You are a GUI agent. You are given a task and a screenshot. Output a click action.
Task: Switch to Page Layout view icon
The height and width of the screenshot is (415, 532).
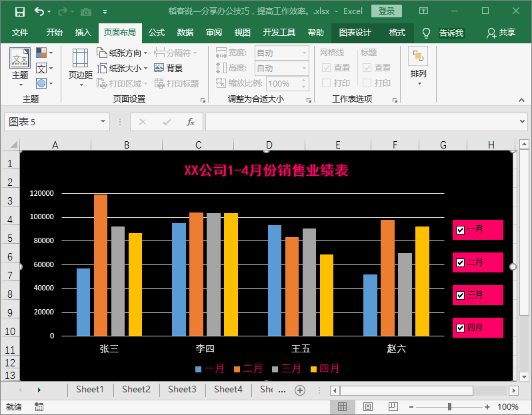point(368,406)
